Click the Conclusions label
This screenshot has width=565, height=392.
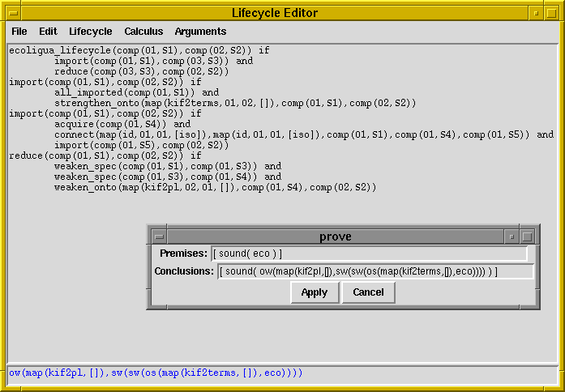184,271
